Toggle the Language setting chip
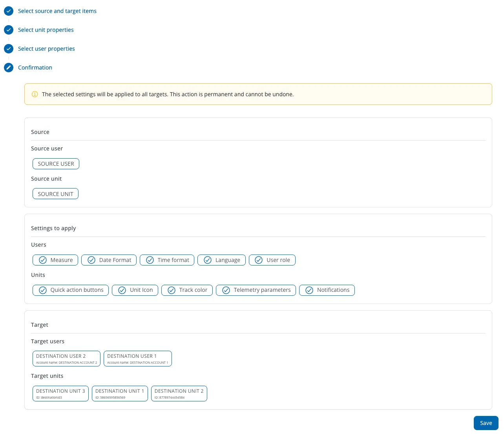The height and width of the screenshot is (434, 504). [x=221, y=260]
